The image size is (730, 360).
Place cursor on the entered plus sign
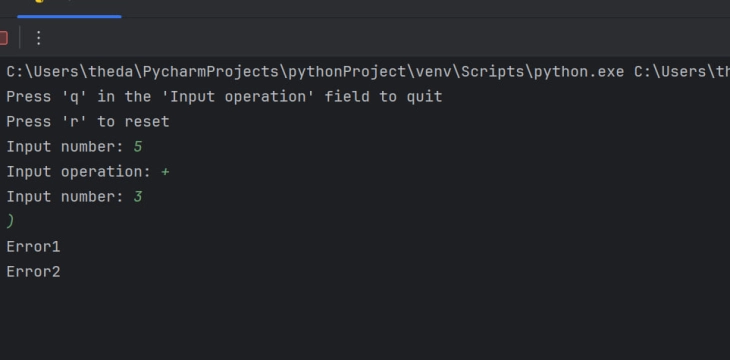click(x=165, y=172)
